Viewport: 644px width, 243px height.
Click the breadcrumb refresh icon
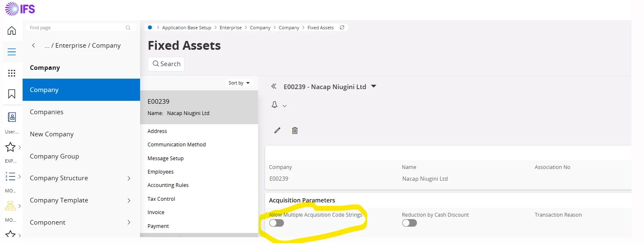(342, 28)
